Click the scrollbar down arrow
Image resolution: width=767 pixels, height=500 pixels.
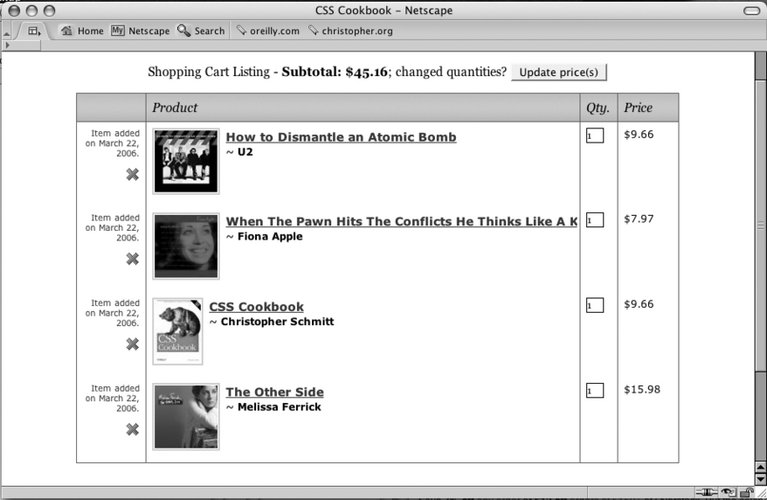(x=761, y=479)
